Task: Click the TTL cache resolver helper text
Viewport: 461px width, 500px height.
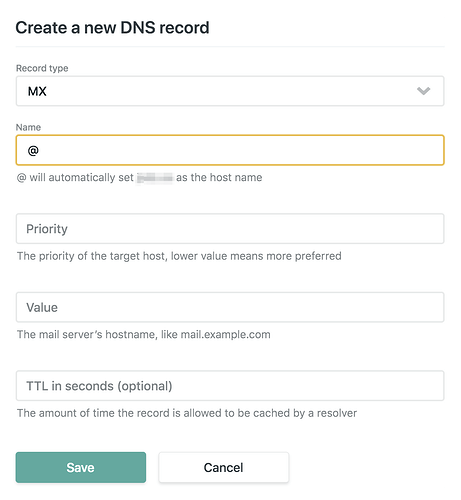Action: [187, 413]
